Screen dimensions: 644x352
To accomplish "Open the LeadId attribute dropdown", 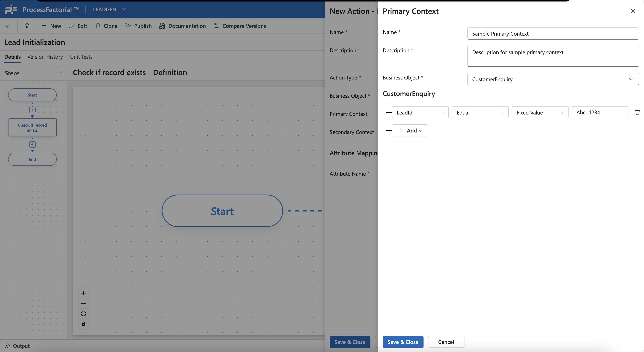I will (x=420, y=112).
